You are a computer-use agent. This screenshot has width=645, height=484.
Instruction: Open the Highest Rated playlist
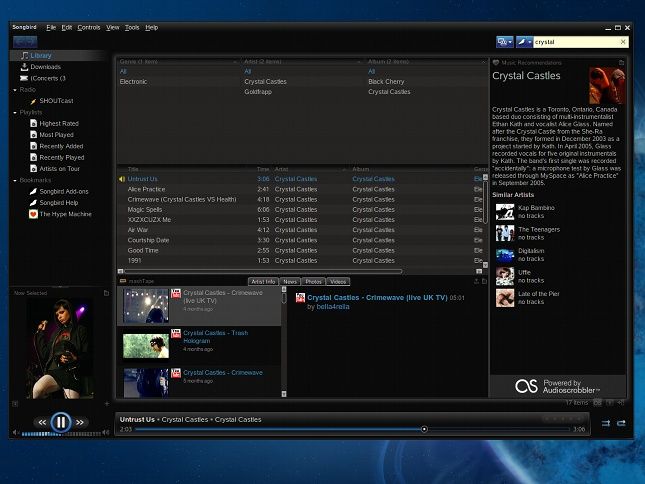[59, 123]
